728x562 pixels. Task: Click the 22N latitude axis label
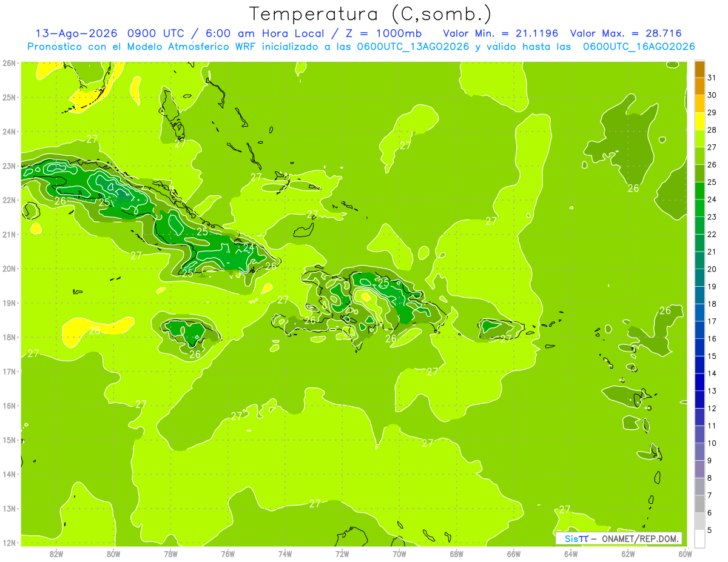coord(9,200)
